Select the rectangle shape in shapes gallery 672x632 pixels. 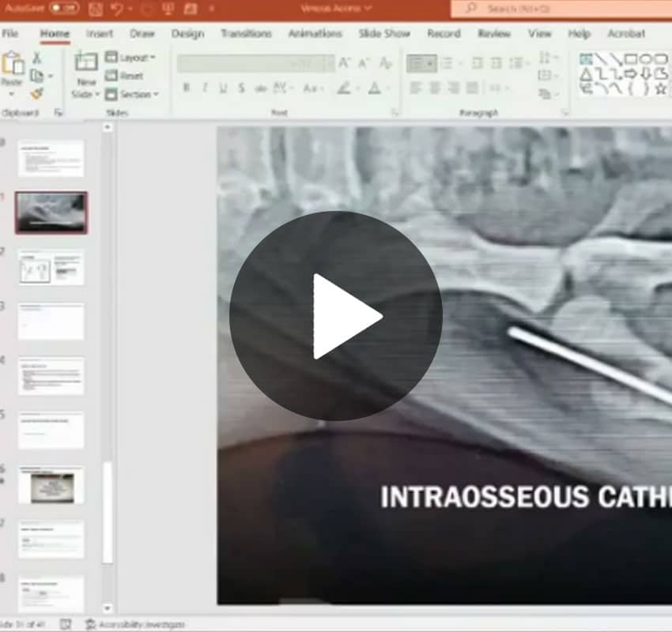630,58
